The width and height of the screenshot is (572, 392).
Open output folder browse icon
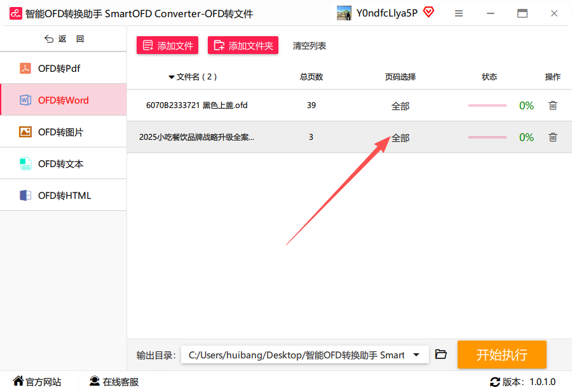[x=440, y=355]
